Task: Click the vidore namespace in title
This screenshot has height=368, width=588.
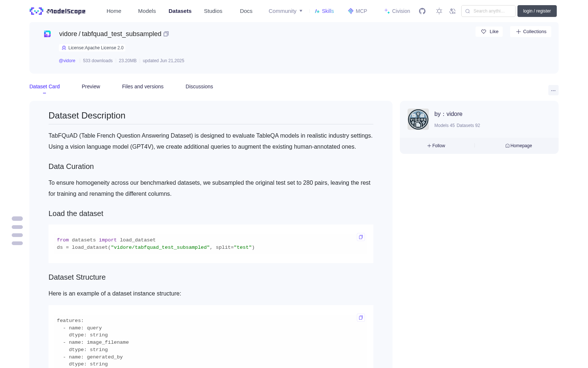Action: click(x=68, y=34)
